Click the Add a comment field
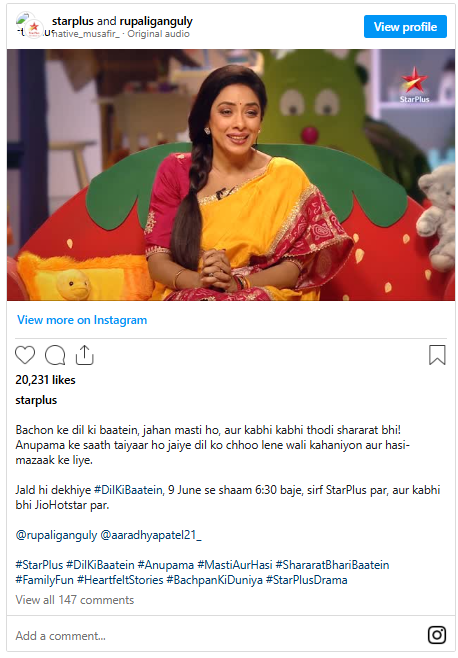458x658 pixels. [218, 635]
